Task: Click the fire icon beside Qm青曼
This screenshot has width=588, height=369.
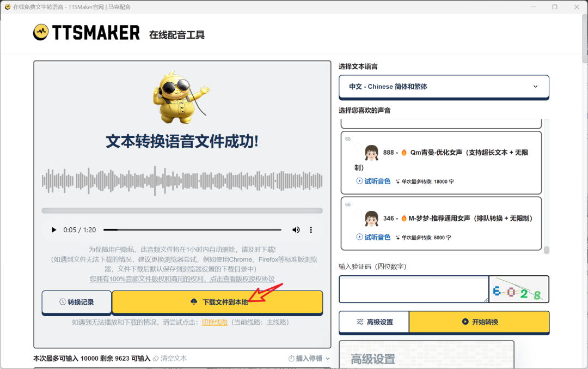Action: pos(404,153)
